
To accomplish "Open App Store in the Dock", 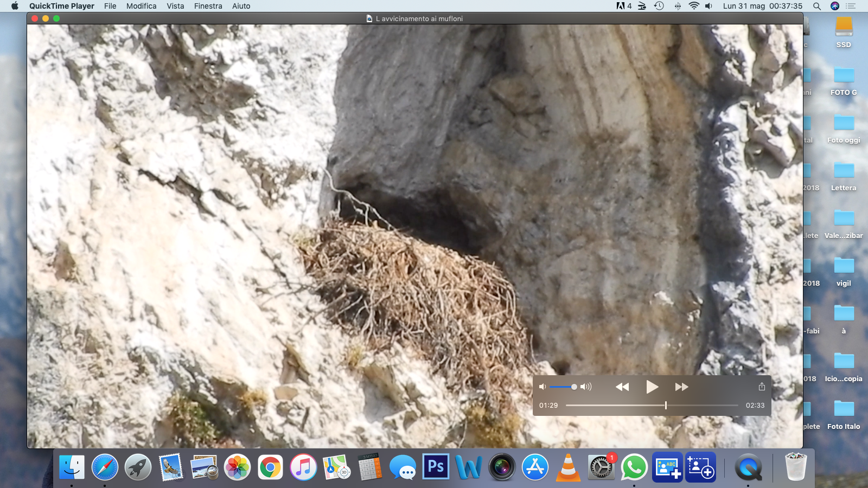I will [x=535, y=467].
